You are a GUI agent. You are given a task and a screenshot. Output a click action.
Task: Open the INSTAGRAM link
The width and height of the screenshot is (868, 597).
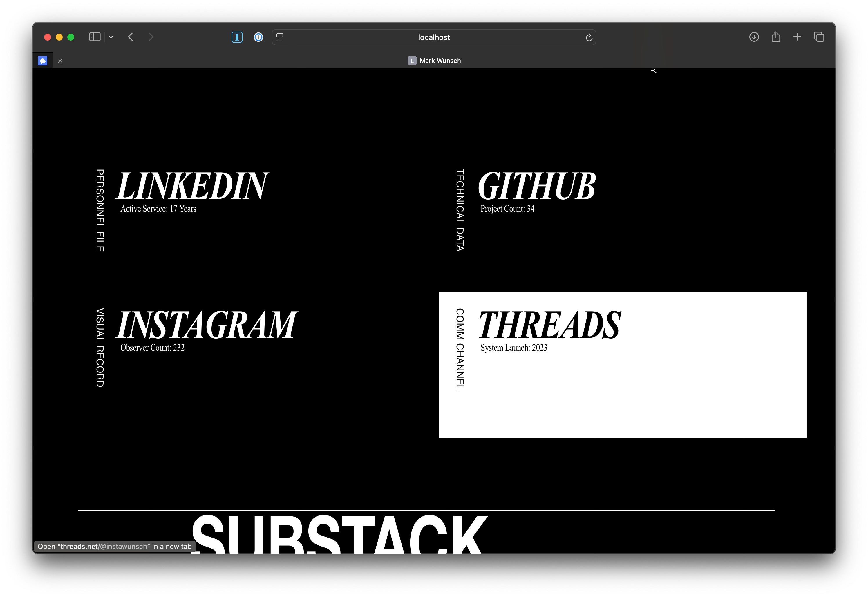pos(207,325)
